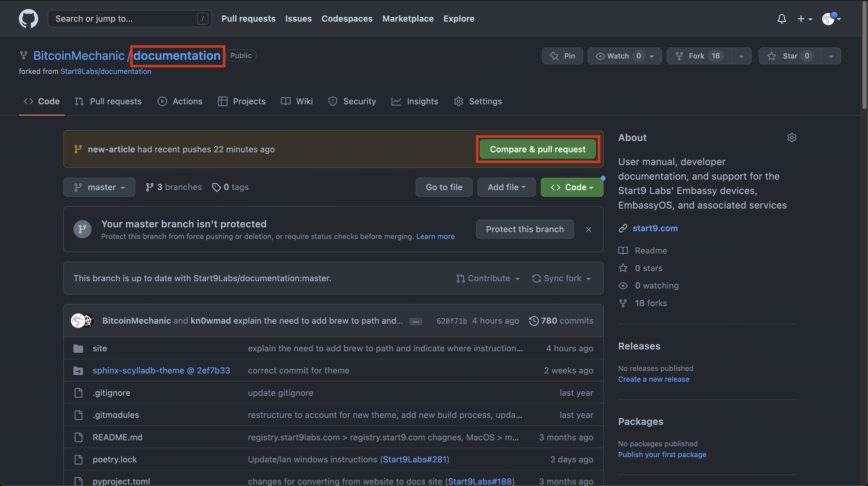Click the tags icon showing 0 tags
This screenshot has height=486, width=868.
point(216,187)
